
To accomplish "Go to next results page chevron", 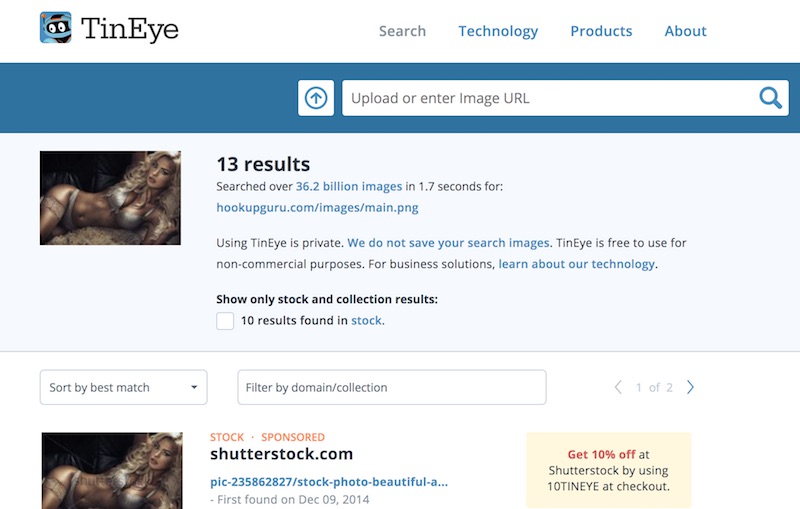I will pyautogui.click(x=690, y=387).
